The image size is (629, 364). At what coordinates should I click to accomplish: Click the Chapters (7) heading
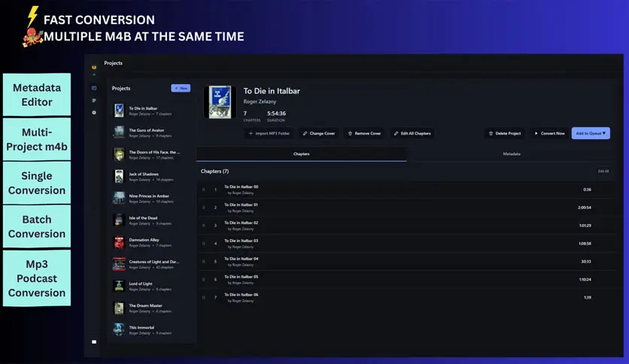tap(214, 171)
